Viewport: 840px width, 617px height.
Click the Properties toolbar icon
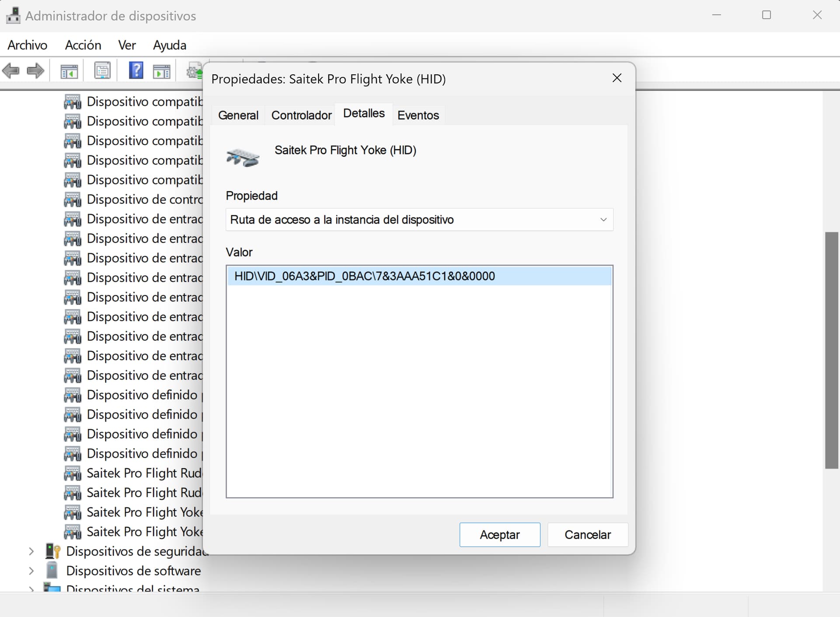[102, 71]
